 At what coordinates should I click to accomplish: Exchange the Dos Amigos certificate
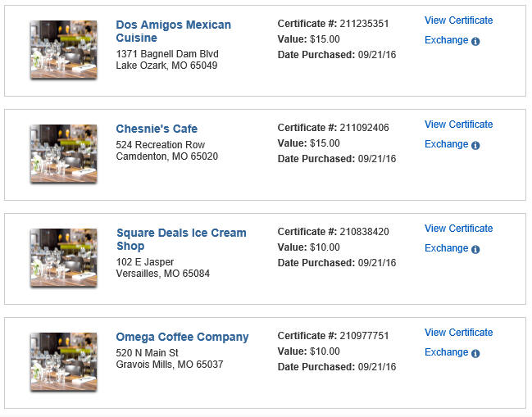[447, 40]
